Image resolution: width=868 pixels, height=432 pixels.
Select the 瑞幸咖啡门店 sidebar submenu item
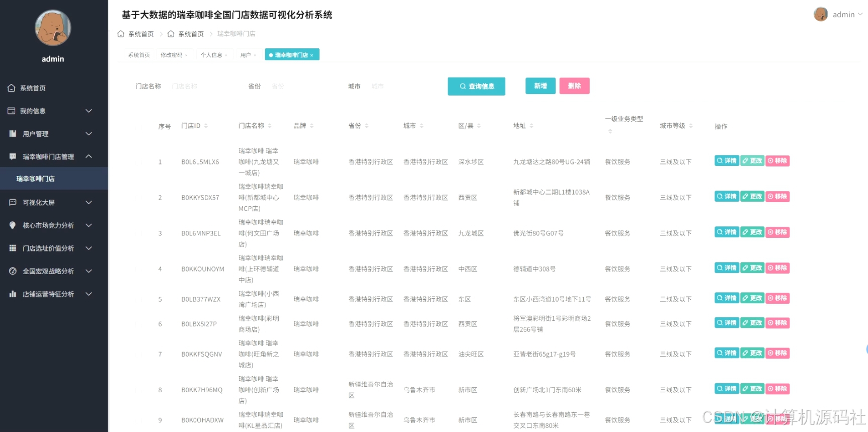coord(54,179)
